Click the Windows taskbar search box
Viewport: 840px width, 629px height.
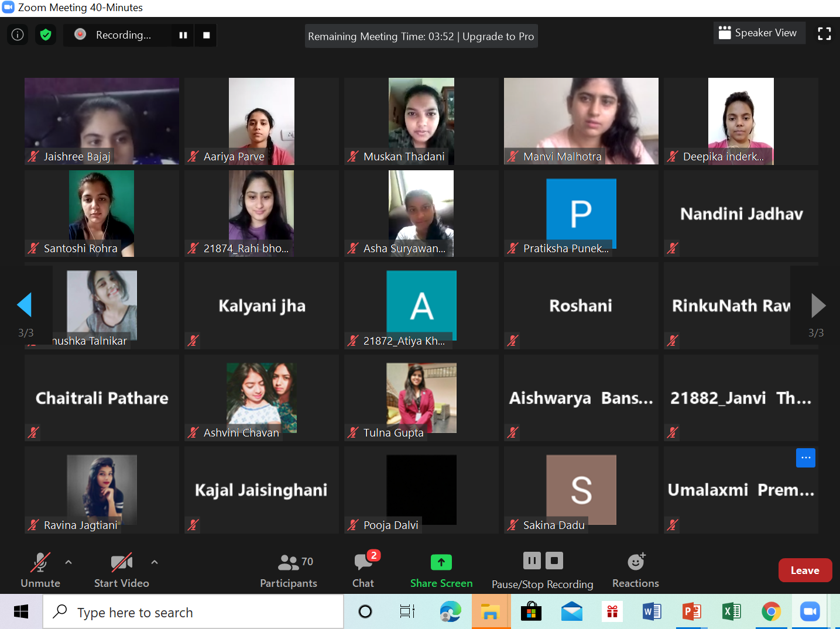[193, 613]
